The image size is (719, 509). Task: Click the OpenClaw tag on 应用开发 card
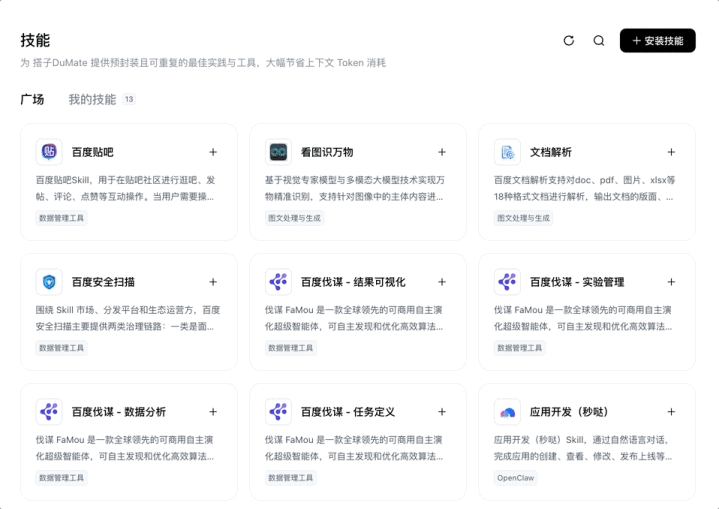click(517, 478)
